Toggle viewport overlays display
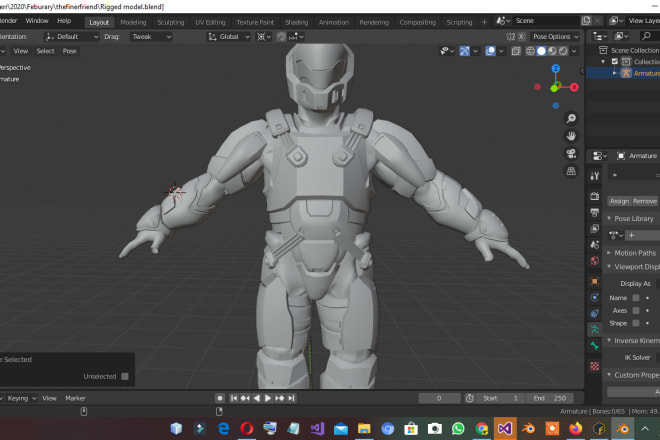 pos(490,51)
